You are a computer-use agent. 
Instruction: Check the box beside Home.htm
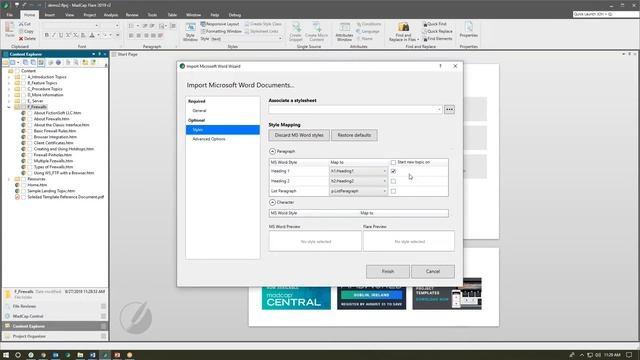23,185
